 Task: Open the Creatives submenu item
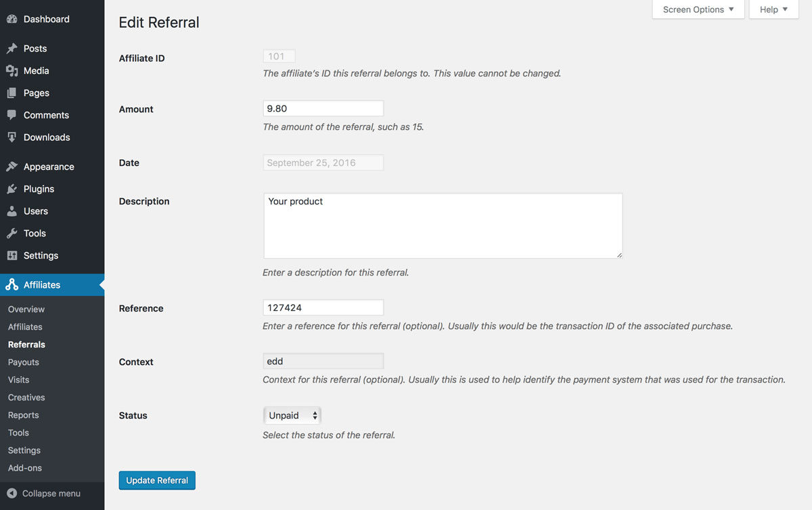coord(26,398)
